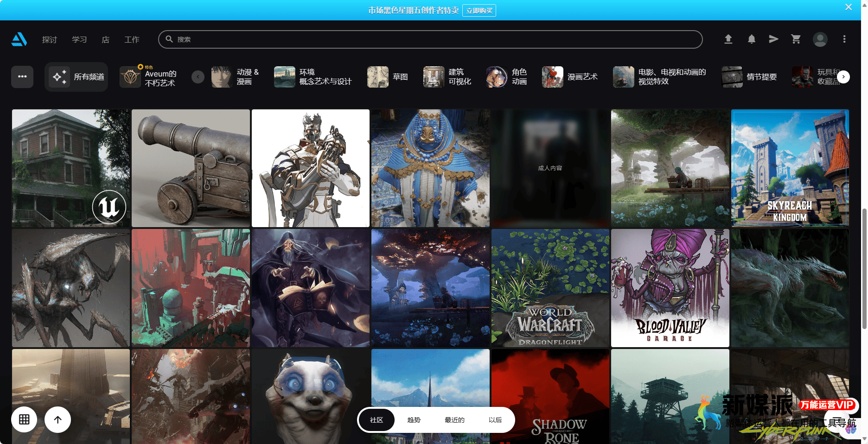The height and width of the screenshot is (444, 868).
Task: Expand the channel options ellipsis button
Action: [22, 77]
